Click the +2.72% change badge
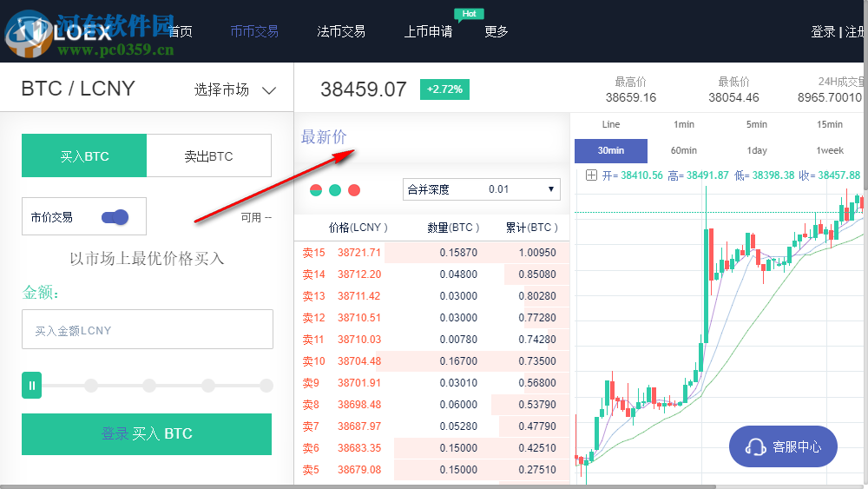The image size is (868, 489). coord(444,89)
